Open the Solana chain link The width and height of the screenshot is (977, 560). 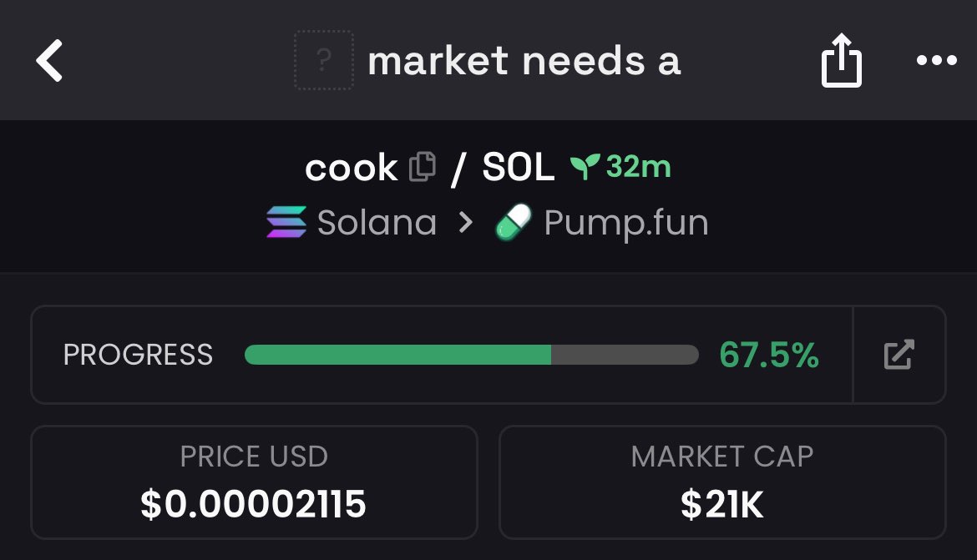pos(377,223)
